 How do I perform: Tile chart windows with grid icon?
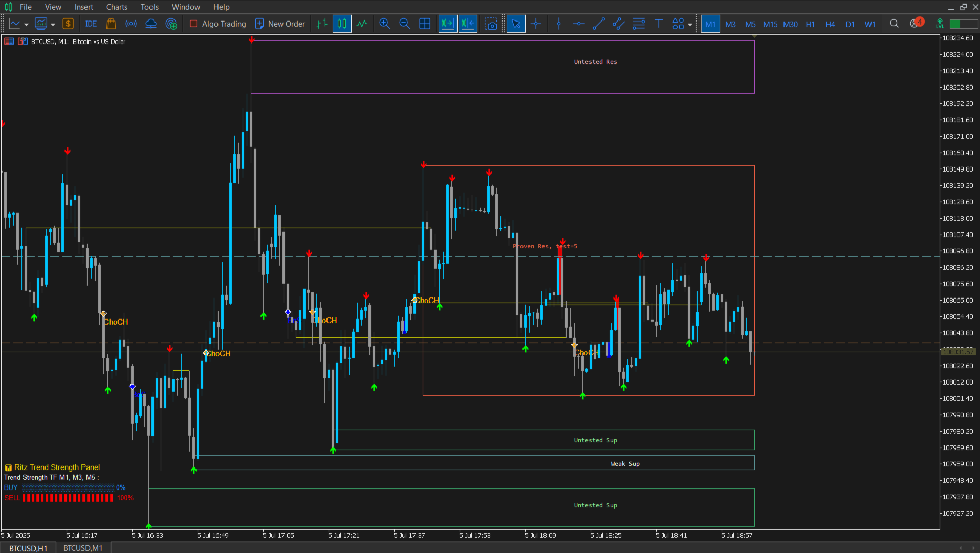pos(425,24)
